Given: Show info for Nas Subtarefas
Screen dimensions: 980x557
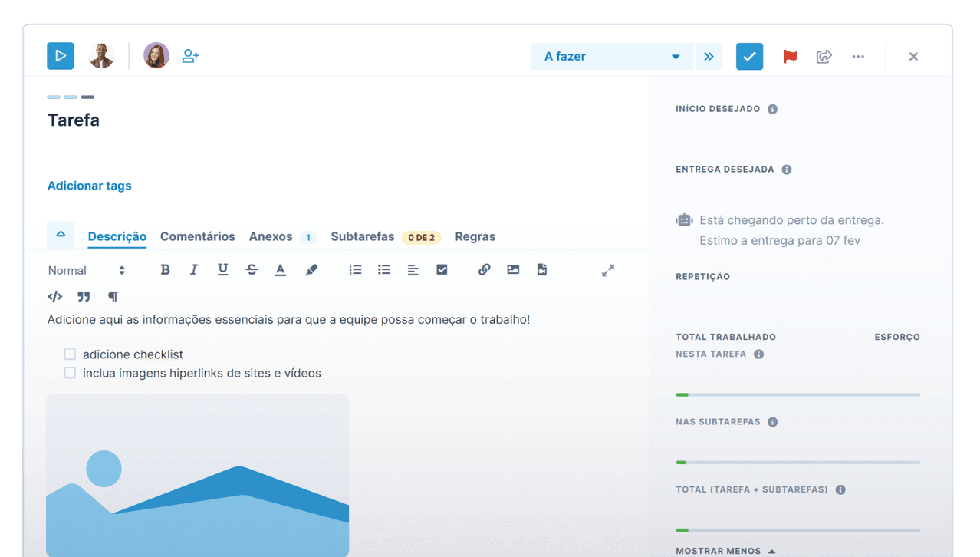Looking at the screenshot, I should (773, 422).
